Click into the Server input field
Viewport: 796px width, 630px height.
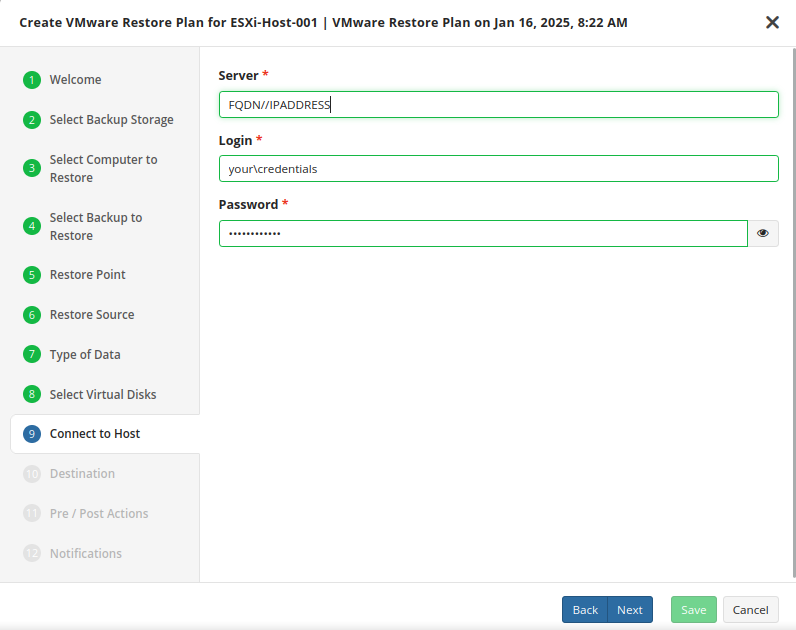point(498,105)
